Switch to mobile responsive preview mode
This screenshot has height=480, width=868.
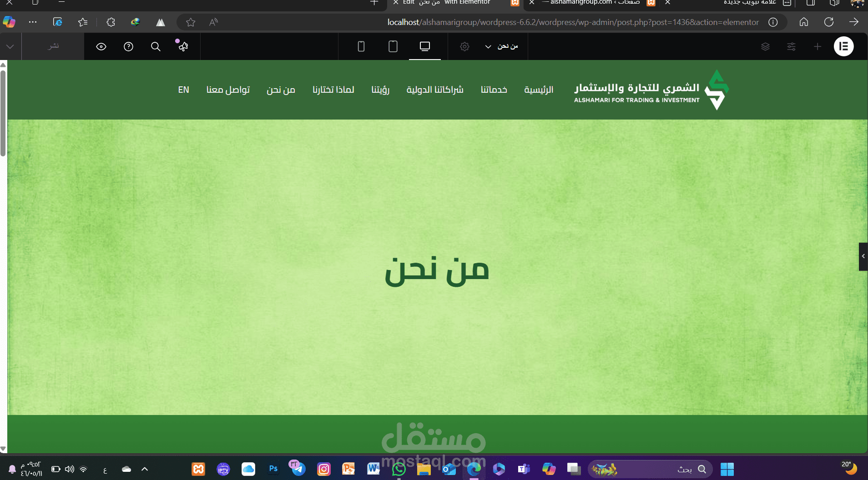pyautogui.click(x=360, y=46)
